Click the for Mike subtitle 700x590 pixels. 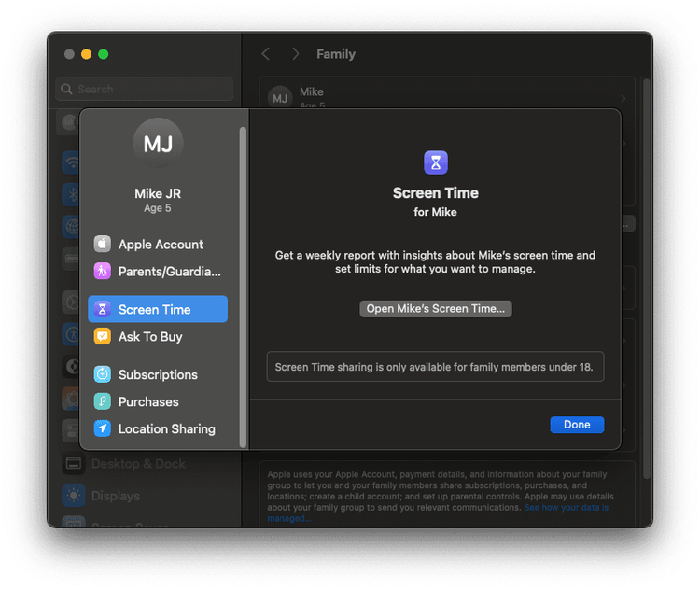(435, 212)
